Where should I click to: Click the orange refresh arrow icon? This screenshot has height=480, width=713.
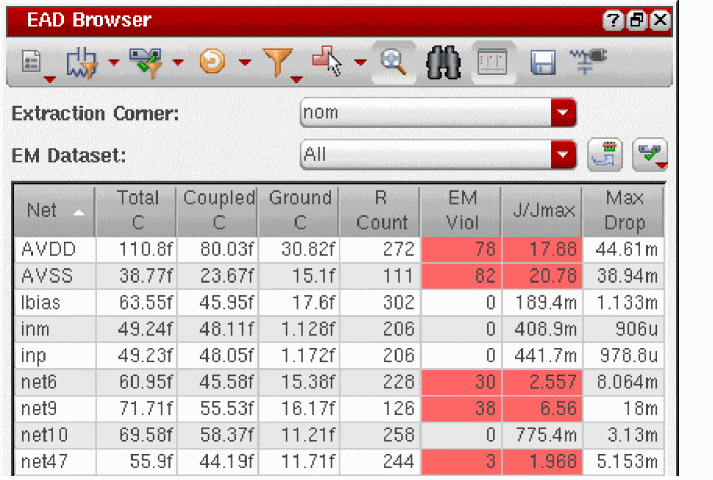[x=212, y=61]
